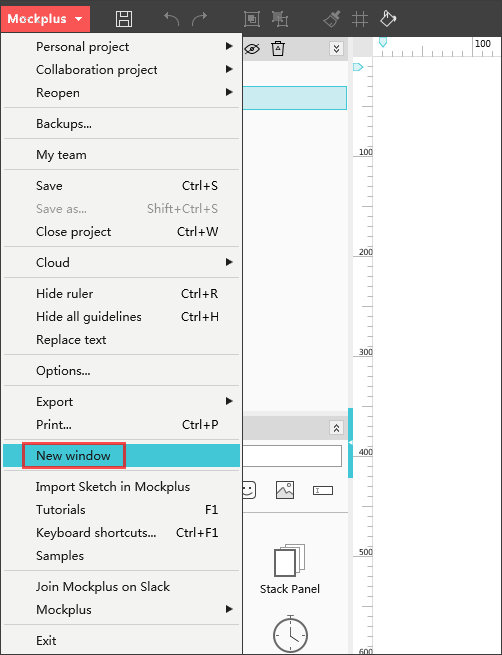Click the text input component icon

coord(323,490)
